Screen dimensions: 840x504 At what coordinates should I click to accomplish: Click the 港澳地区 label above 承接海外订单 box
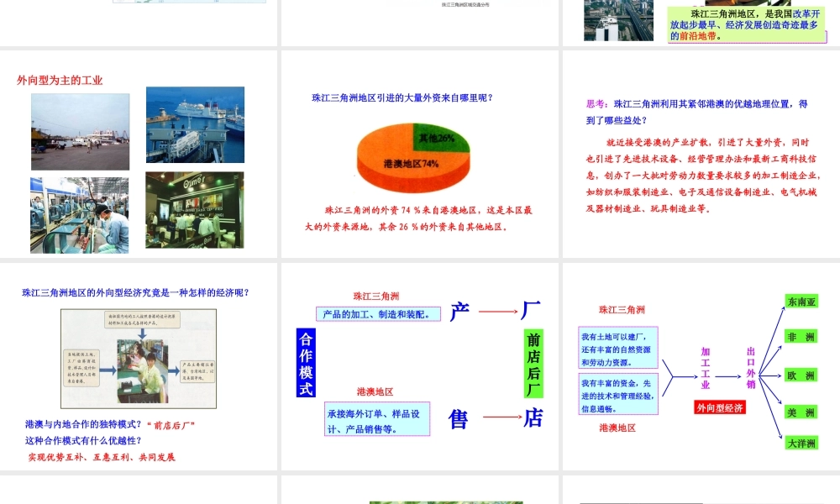click(375, 391)
